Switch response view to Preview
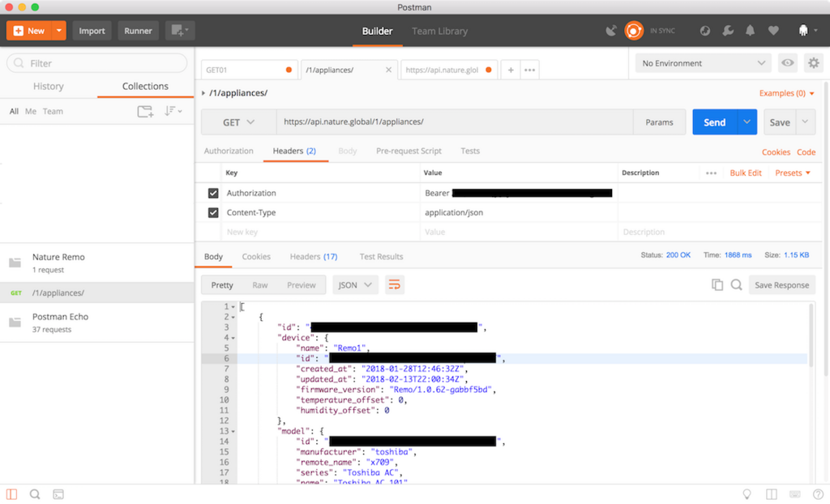 [302, 285]
